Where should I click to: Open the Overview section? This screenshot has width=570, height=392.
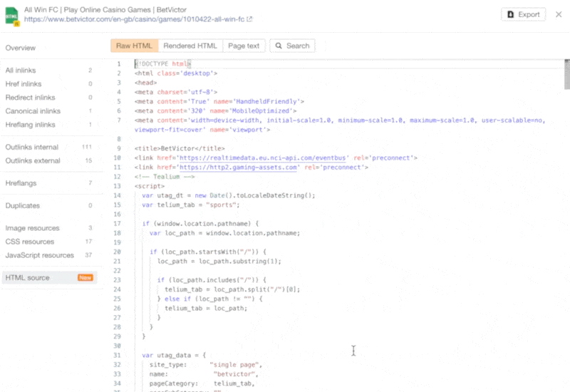pos(21,48)
